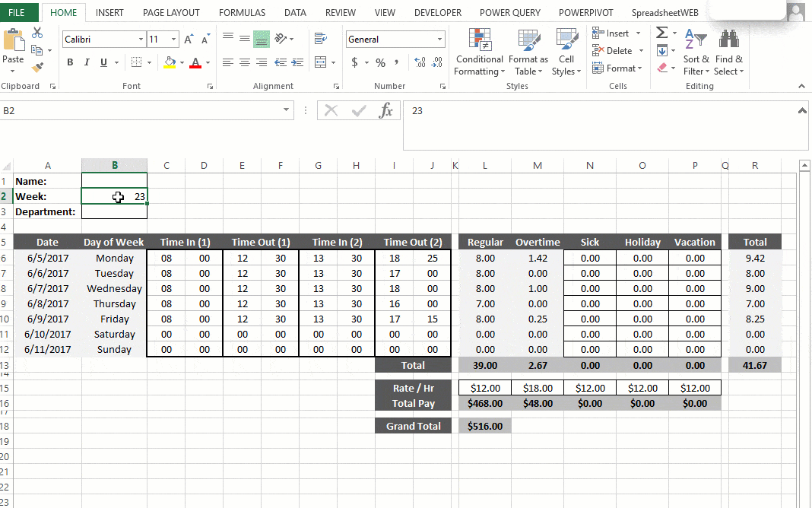This screenshot has width=812, height=508.
Task: Click the Format as Table button
Action: coord(528,52)
